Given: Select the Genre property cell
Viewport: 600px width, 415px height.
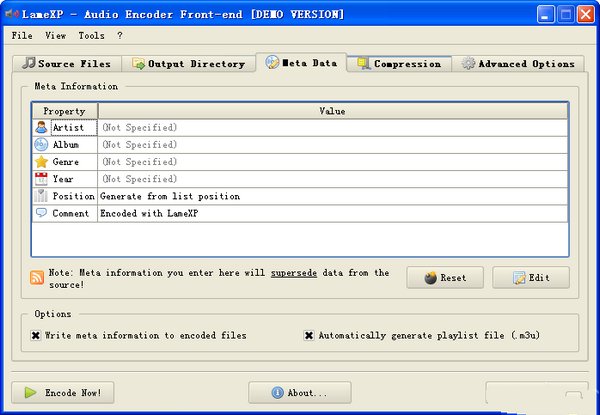Looking at the screenshot, I should coord(65,162).
